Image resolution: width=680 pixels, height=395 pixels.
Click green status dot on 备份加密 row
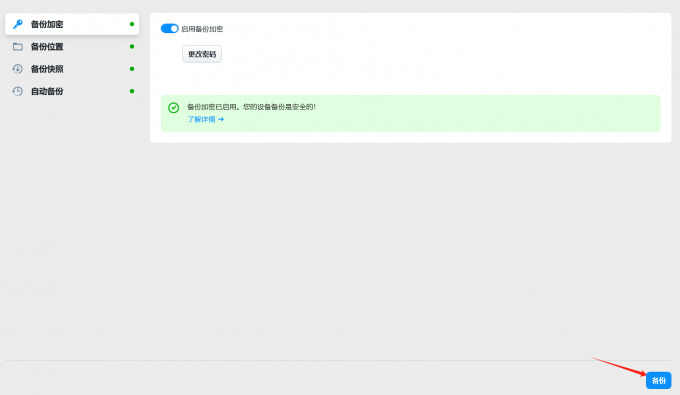pyautogui.click(x=132, y=24)
